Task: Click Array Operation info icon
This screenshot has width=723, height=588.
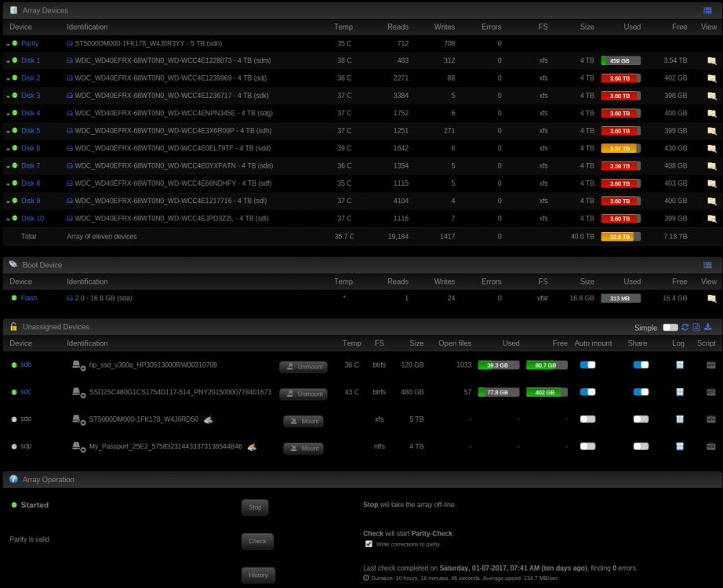Action: pyautogui.click(x=13, y=479)
